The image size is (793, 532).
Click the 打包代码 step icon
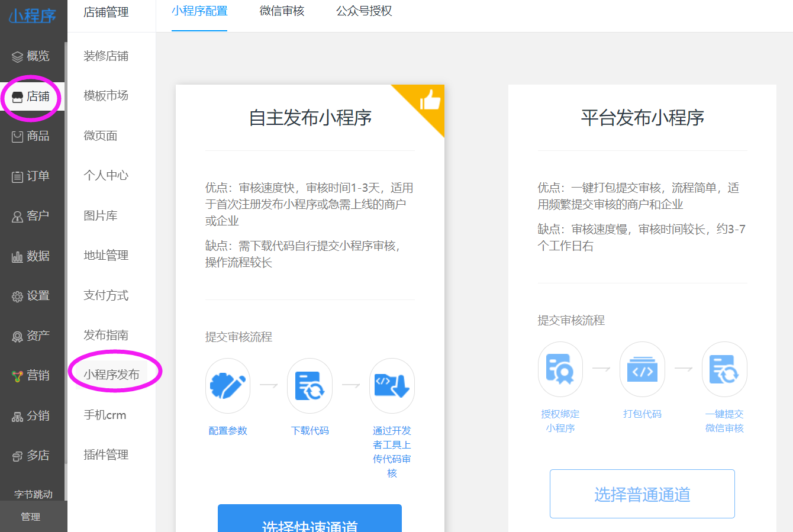[x=642, y=369]
